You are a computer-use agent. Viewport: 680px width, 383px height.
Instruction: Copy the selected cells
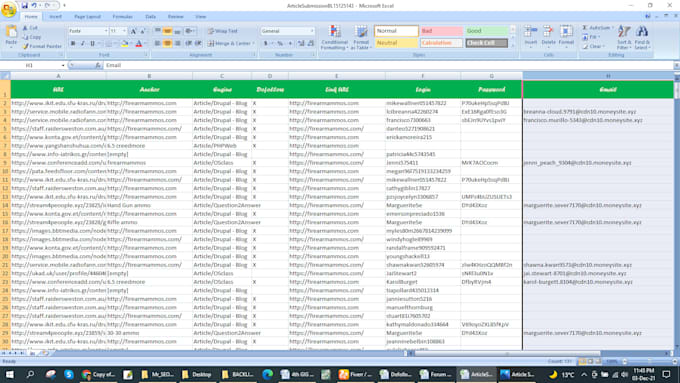(32, 37)
